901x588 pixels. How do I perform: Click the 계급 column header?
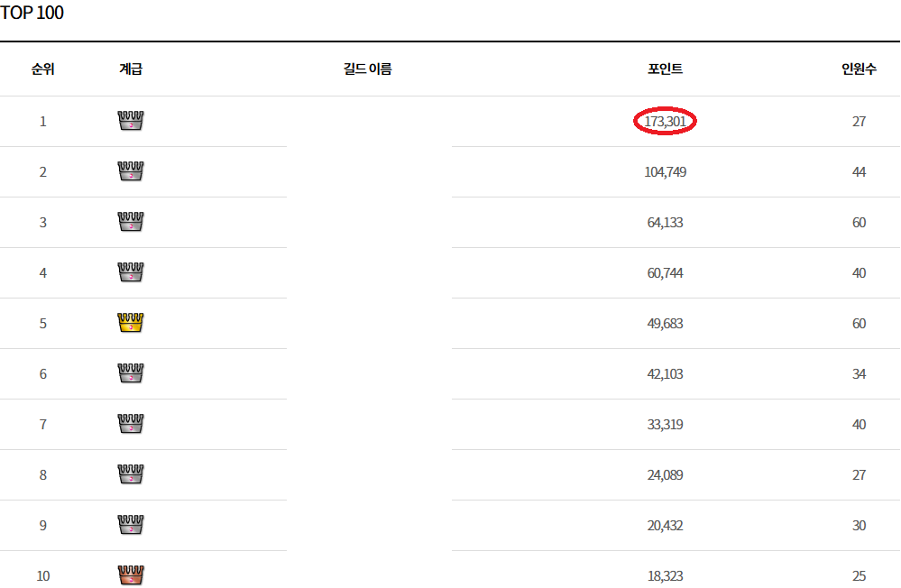click(131, 69)
